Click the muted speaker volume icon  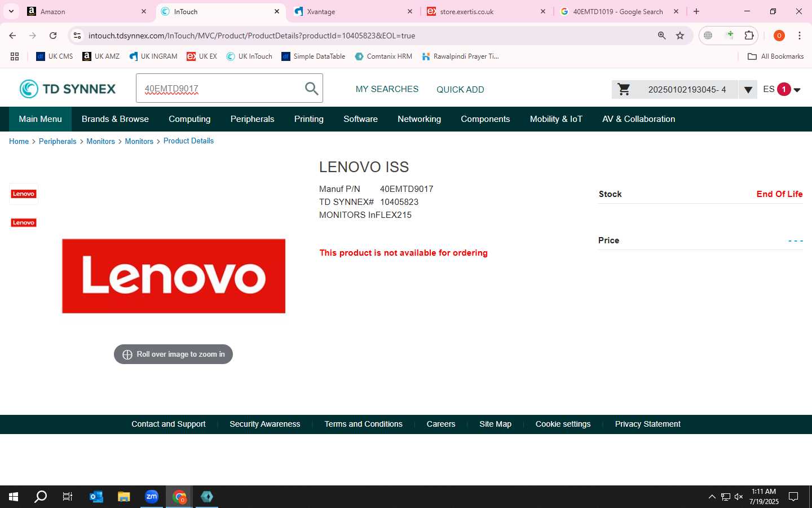[x=739, y=497]
